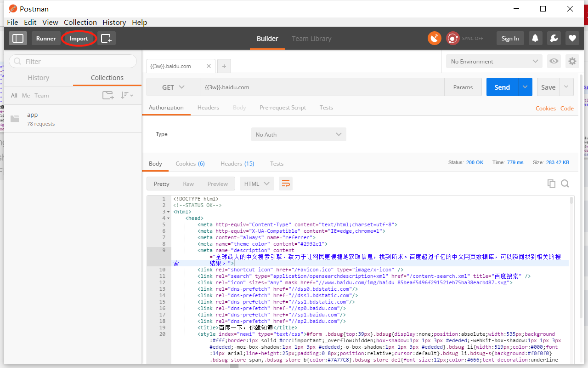Filter collections by Team
Image resolution: width=588 pixels, height=368 pixels.
pos(41,95)
